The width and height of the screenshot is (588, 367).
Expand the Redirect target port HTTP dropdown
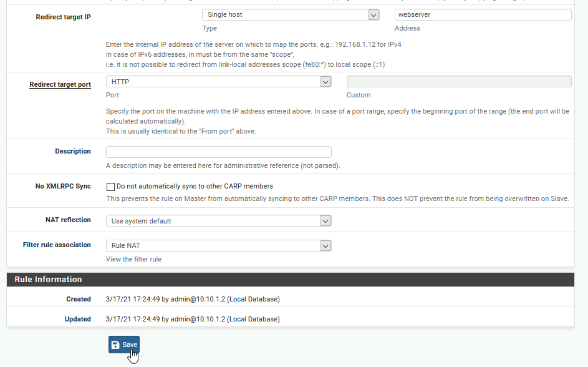point(219,82)
